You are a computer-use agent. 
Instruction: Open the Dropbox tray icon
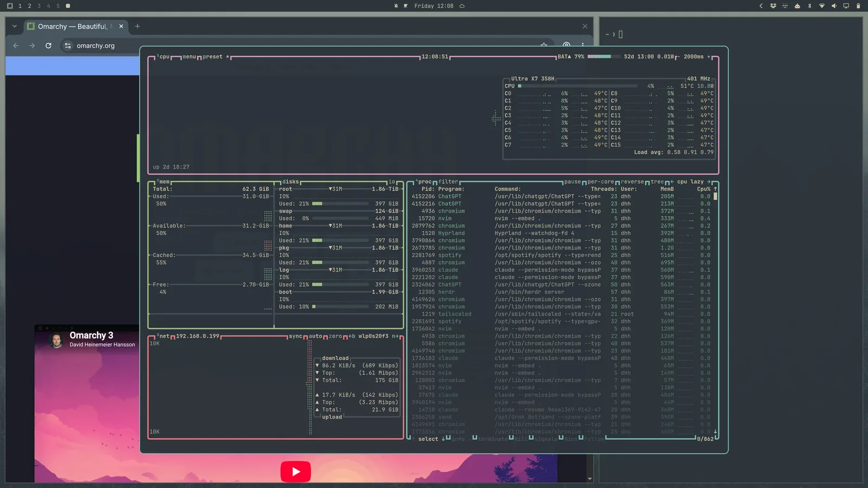click(x=773, y=6)
